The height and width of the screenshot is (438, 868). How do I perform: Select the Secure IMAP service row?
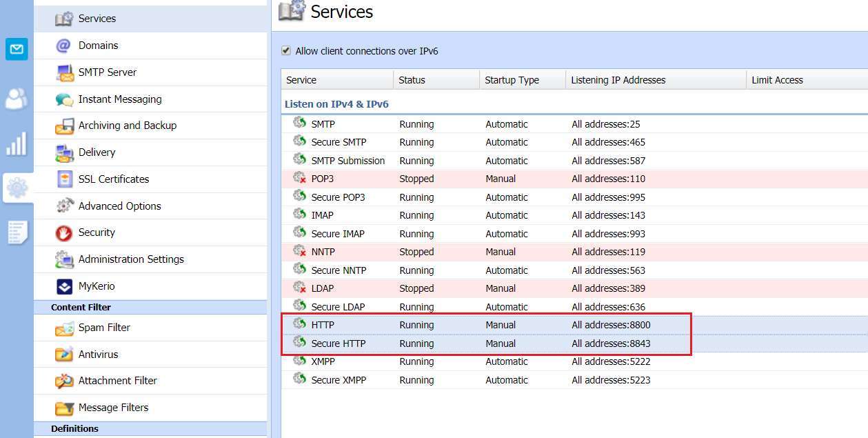[x=574, y=234]
